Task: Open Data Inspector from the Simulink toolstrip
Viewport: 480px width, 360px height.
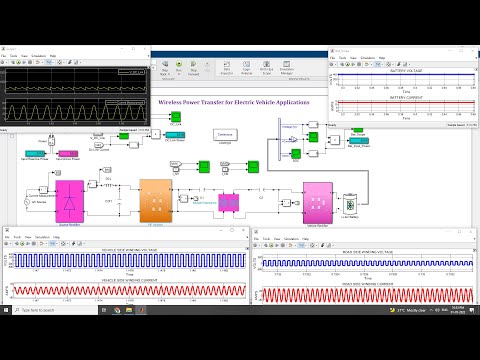Action: tap(227, 67)
